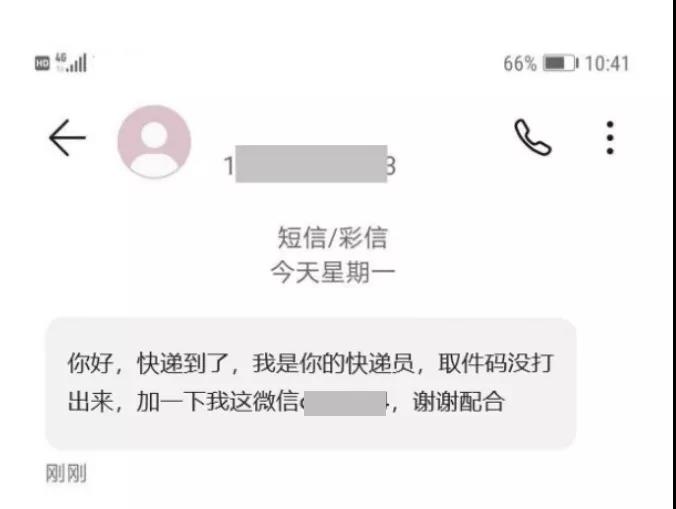676x509 pixels.
Task: Go back using the left arrow
Action: pyautogui.click(x=67, y=138)
